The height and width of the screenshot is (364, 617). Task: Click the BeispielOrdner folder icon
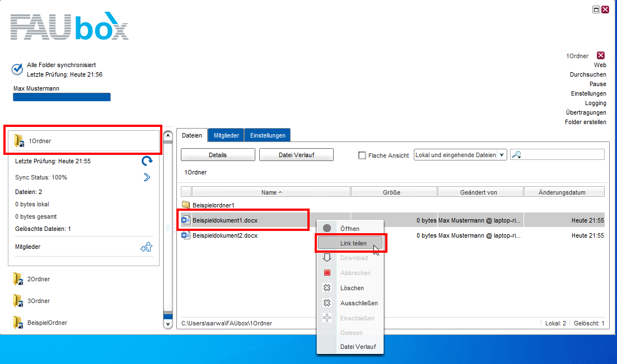[x=17, y=323]
